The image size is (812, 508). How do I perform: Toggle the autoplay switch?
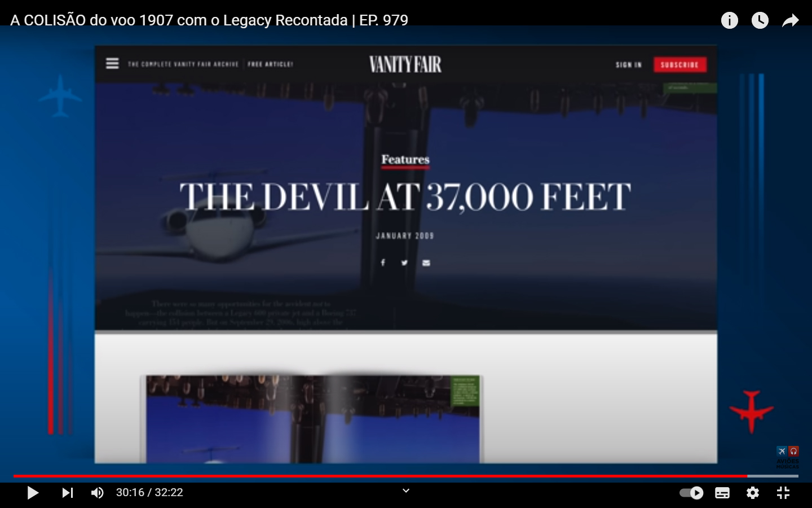tap(691, 493)
